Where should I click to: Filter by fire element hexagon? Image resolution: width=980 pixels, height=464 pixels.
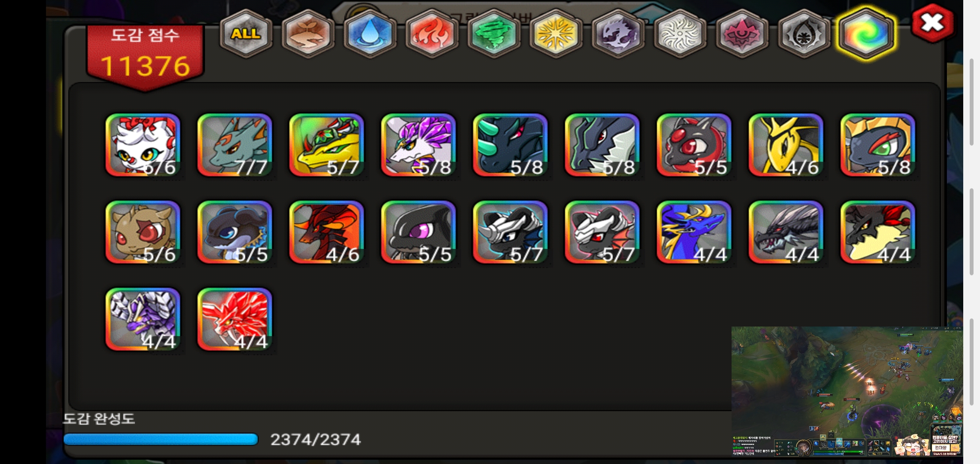(x=432, y=34)
